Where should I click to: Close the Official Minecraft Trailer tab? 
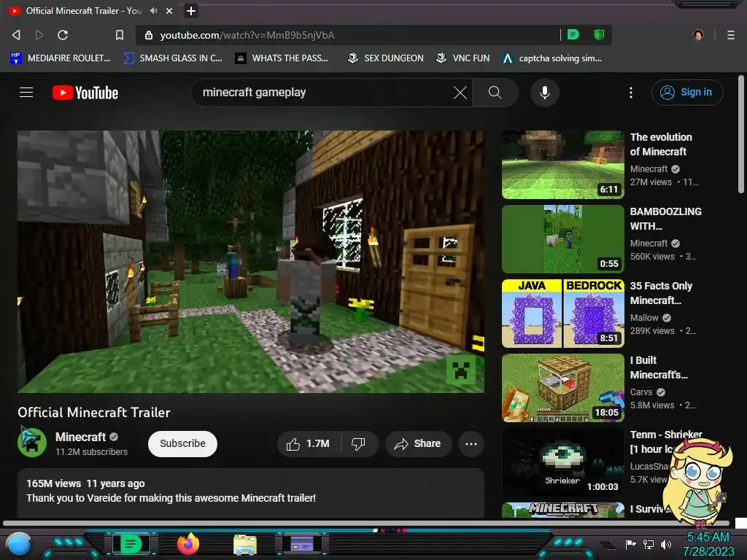(x=169, y=10)
